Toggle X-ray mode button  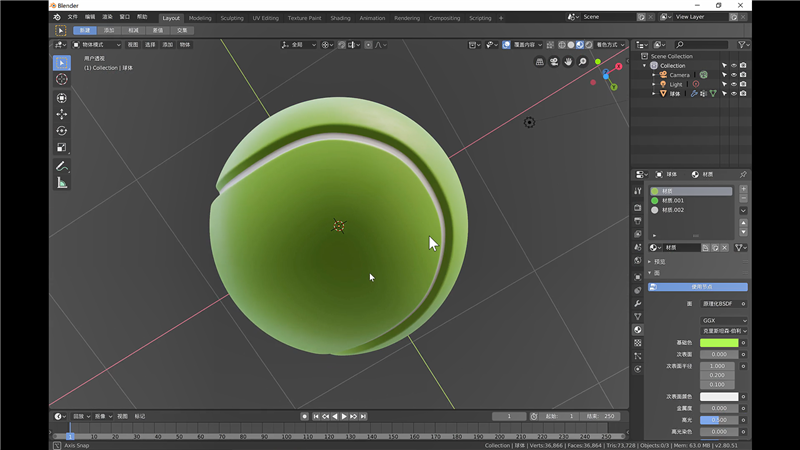[x=550, y=45]
